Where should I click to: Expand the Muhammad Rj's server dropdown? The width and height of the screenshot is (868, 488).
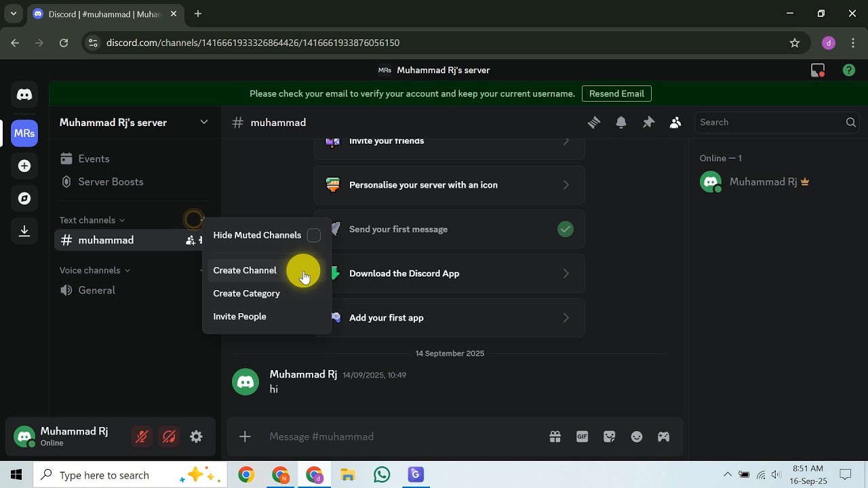tap(203, 122)
